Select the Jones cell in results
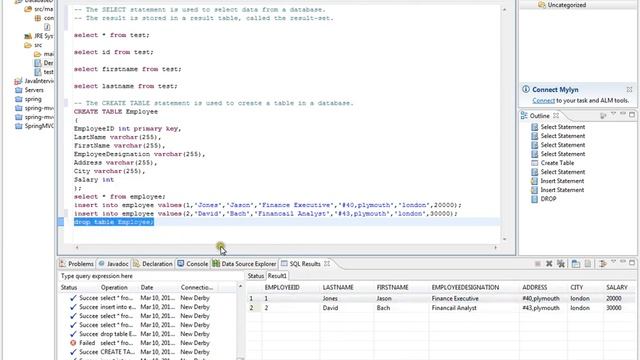640x360 pixels. 347,298
